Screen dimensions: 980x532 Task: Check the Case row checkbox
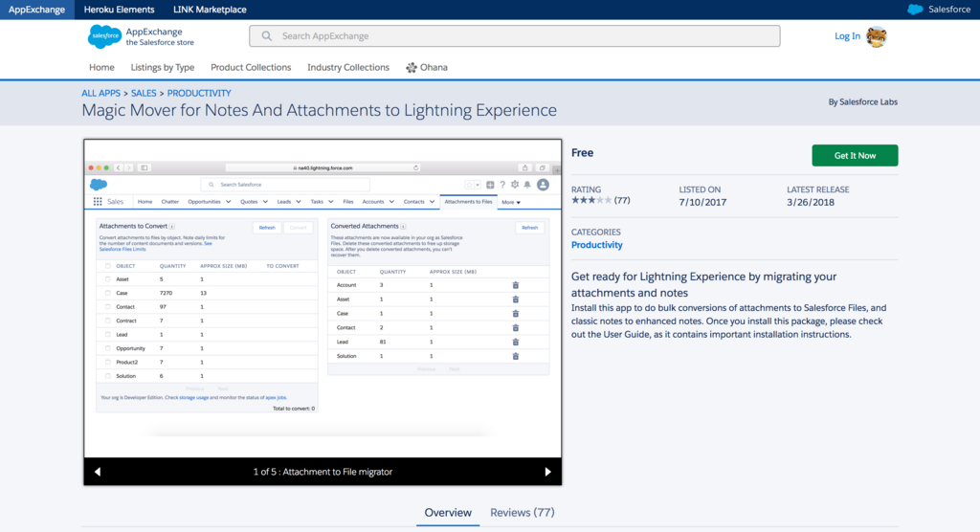tap(107, 293)
